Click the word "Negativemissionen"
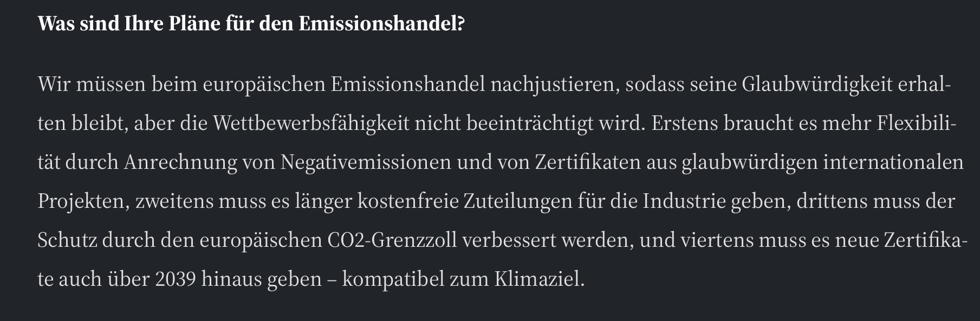Image resolution: width=980 pixels, height=321 pixels. tap(366, 162)
